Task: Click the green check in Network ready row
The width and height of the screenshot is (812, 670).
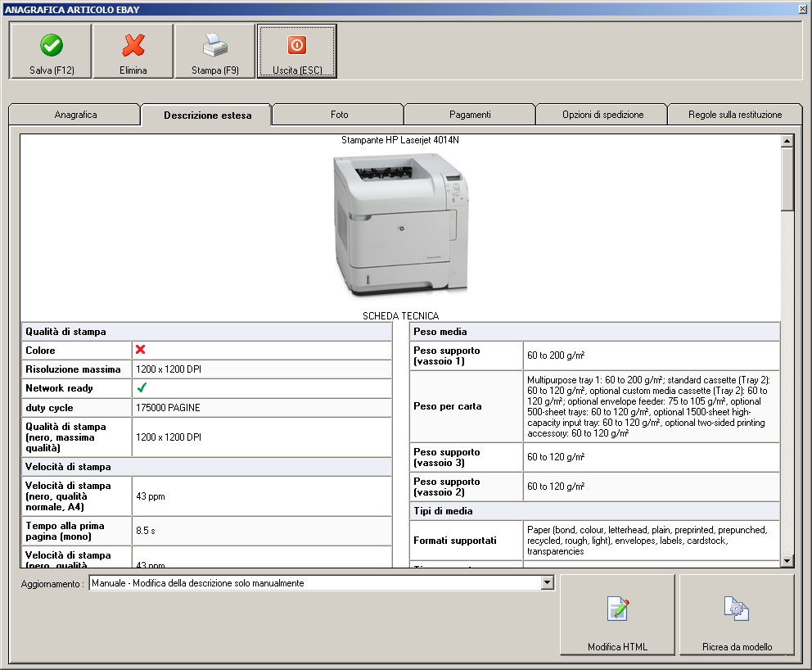Action: tap(142, 387)
